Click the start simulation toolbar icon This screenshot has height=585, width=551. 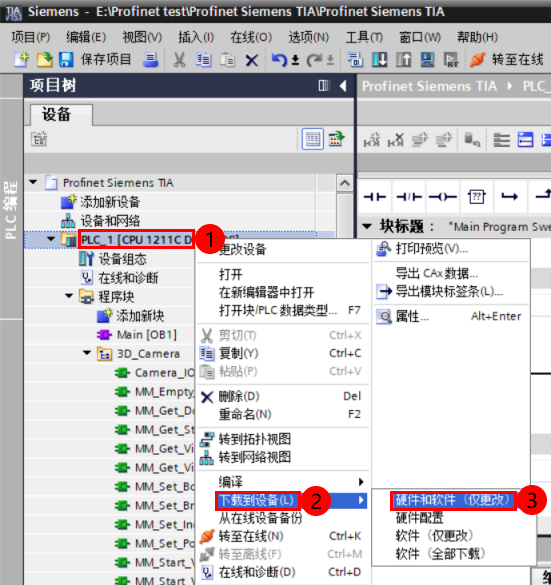pos(427,59)
